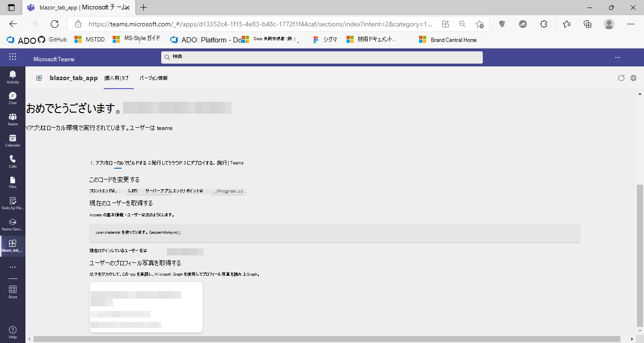Show more apps ellipsis in sidebar

[x=13, y=267]
